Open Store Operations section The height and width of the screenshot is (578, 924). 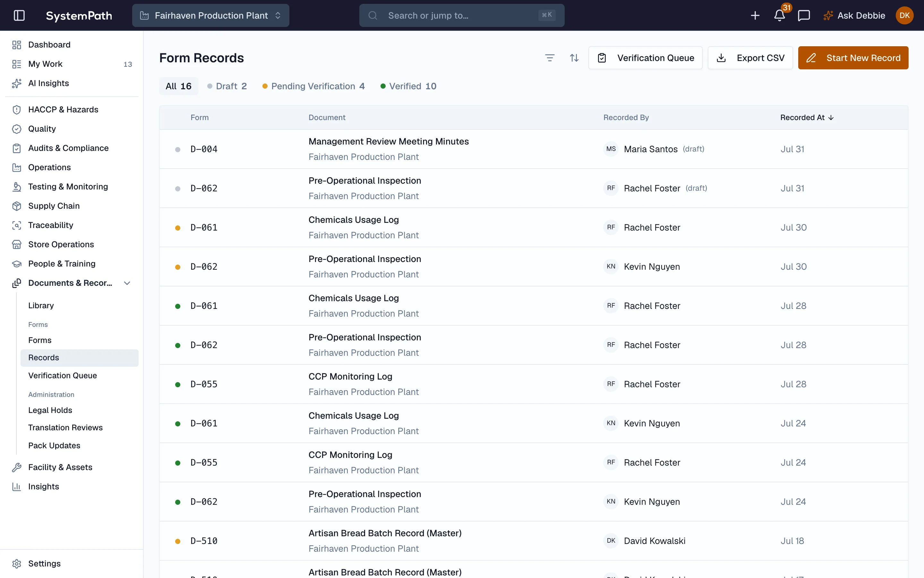click(x=72, y=244)
